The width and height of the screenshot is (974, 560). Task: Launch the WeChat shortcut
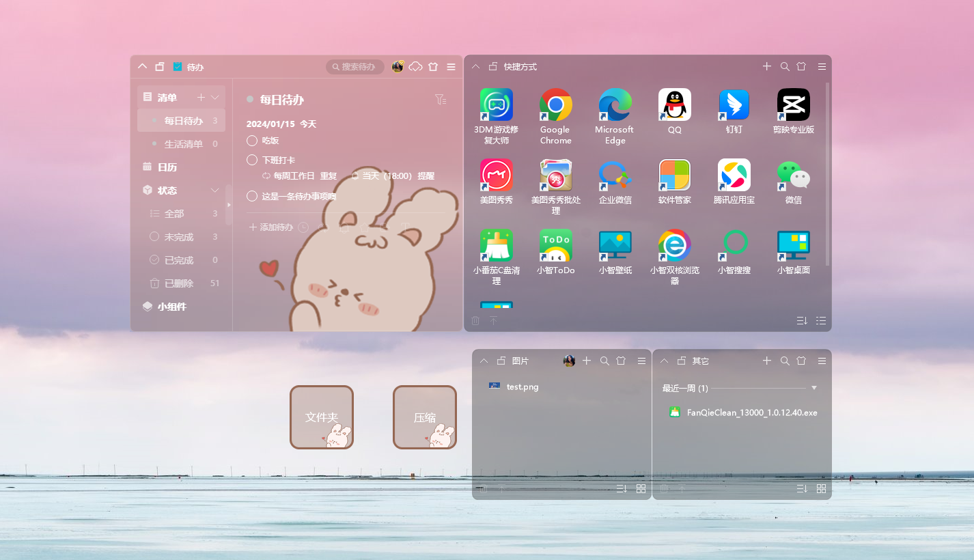point(793,175)
